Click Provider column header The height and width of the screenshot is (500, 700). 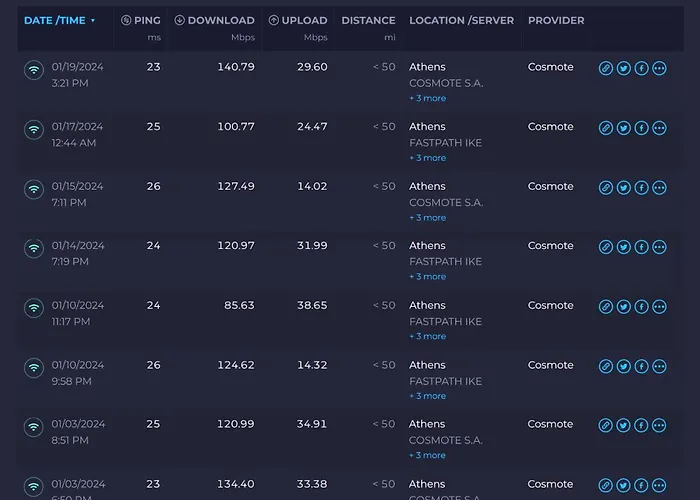point(556,20)
